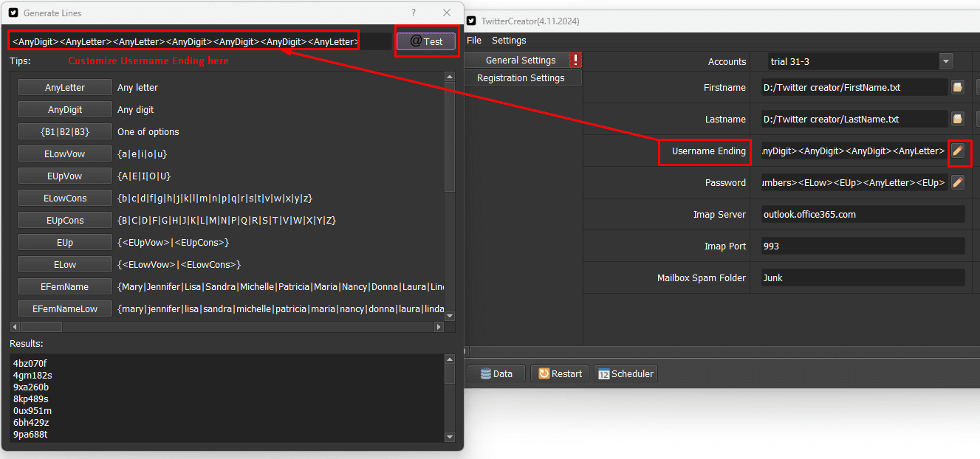Click the tips list vertical scrollbar up arrow
Viewport: 980px width, 459px height.
click(450, 77)
